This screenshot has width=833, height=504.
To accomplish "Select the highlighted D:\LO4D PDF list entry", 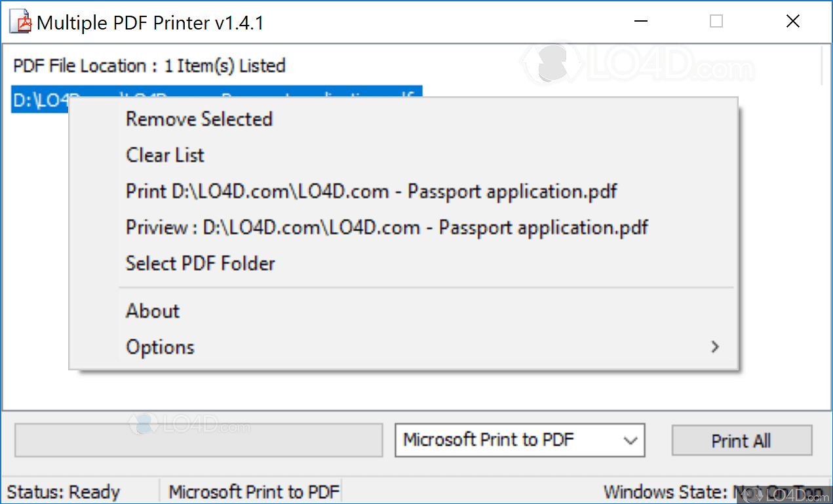I will click(x=39, y=99).
